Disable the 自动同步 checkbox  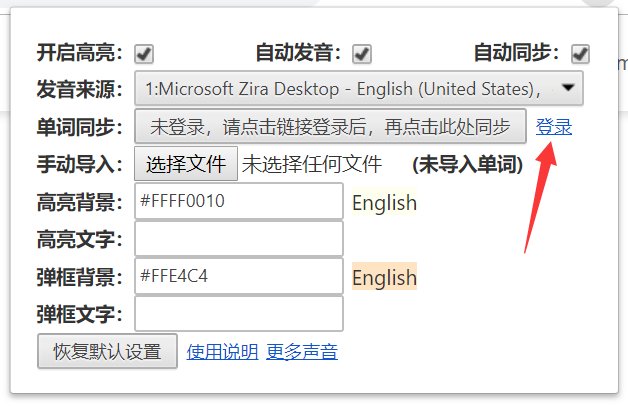pyautogui.click(x=580, y=54)
